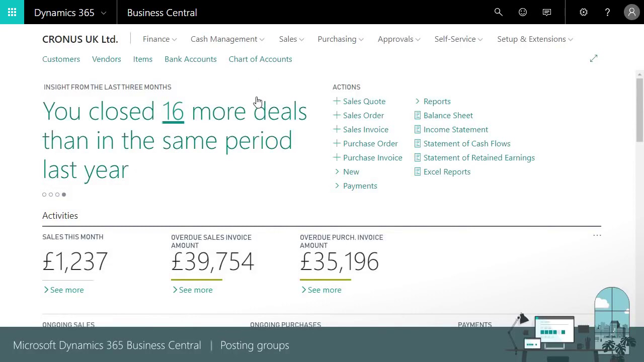Select the first insight carousel dot
The height and width of the screenshot is (362, 644).
(44, 195)
